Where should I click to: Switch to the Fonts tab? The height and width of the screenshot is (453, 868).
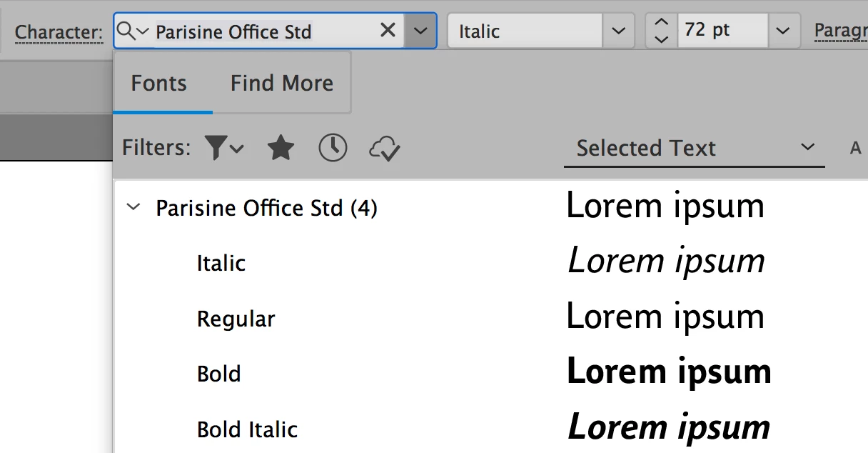point(158,83)
